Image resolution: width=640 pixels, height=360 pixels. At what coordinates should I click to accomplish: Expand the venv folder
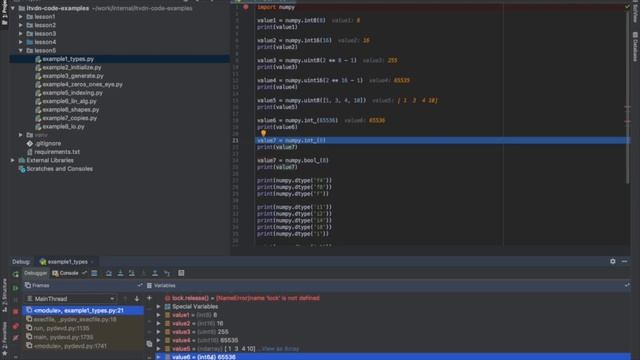pos(21,135)
